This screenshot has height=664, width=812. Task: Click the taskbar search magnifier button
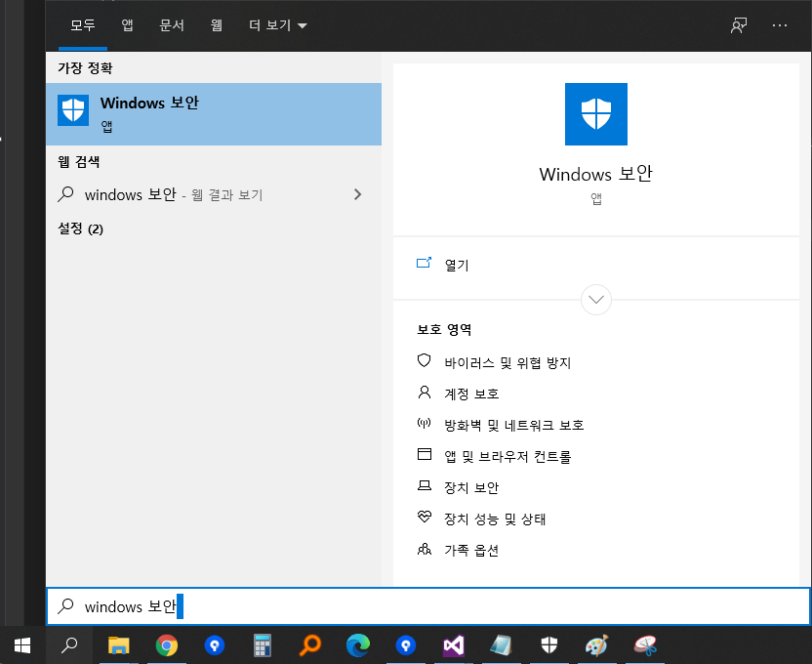(69, 645)
